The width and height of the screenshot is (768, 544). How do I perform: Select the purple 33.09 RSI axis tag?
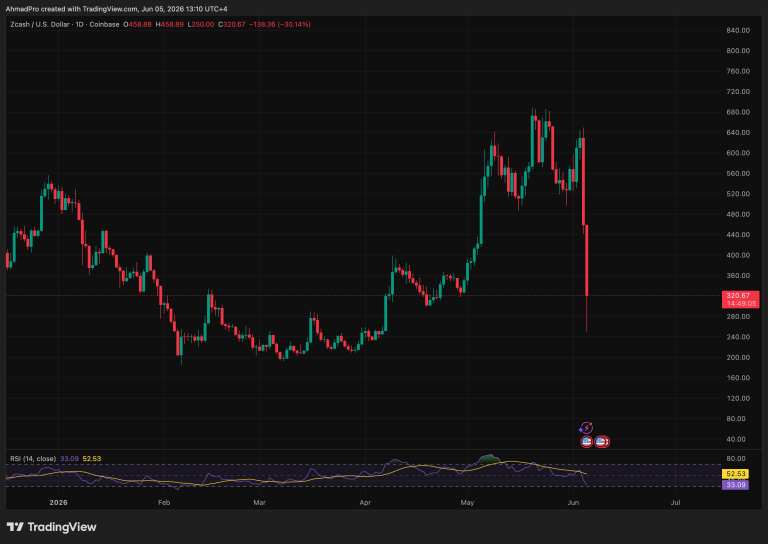tap(735, 485)
